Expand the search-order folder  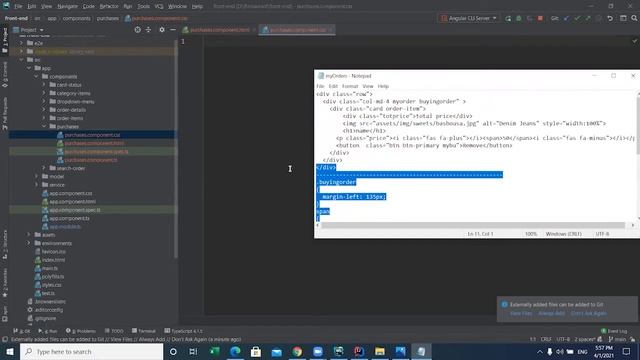(x=44, y=168)
